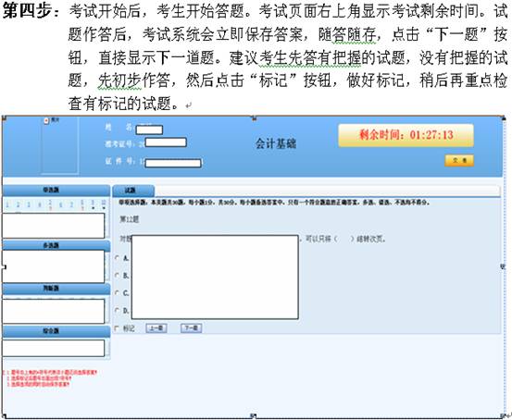Jump to question number 1 in navigator
Viewport: 512px width, 420px height.
[7, 205]
